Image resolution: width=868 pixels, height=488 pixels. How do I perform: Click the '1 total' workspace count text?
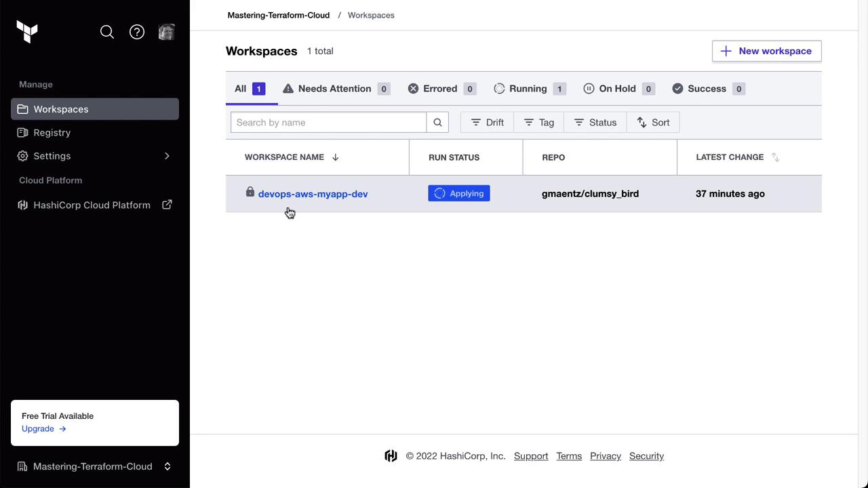point(320,51)
